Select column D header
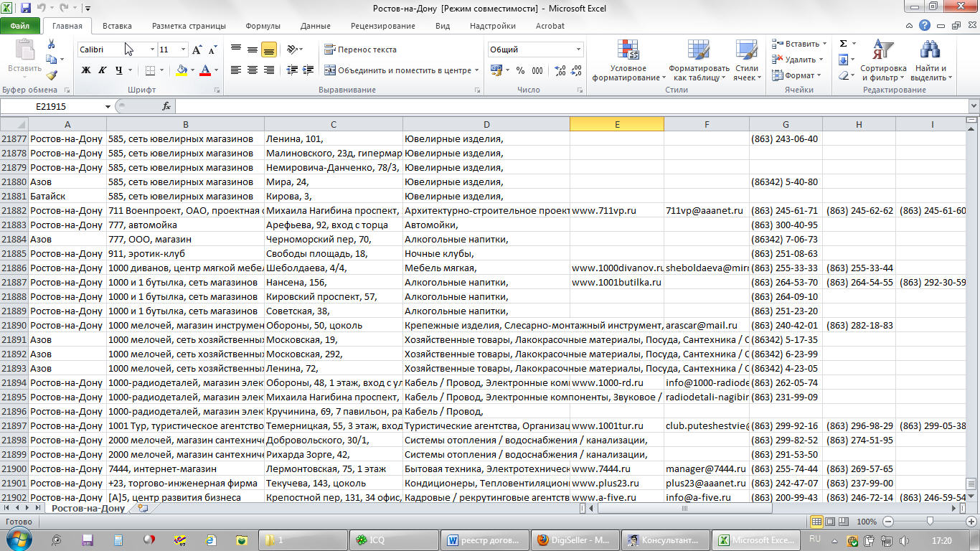980x551 pixels. (x=486, y=124)
